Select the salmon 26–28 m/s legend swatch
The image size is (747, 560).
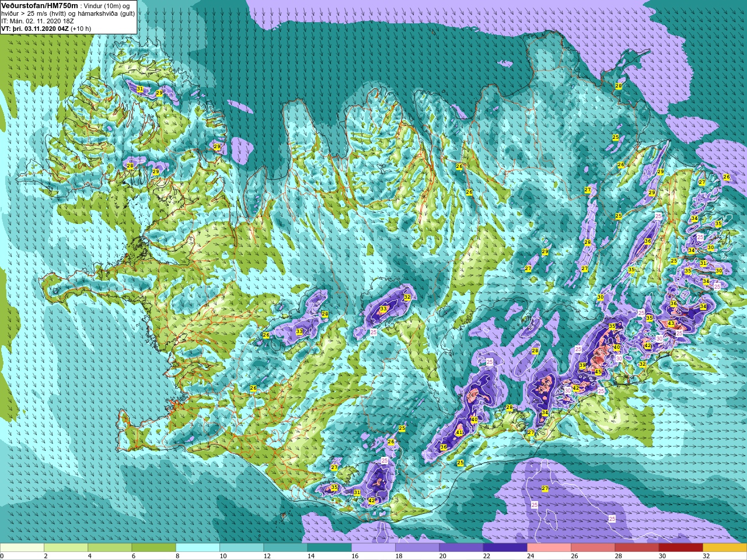click(593, 547)
